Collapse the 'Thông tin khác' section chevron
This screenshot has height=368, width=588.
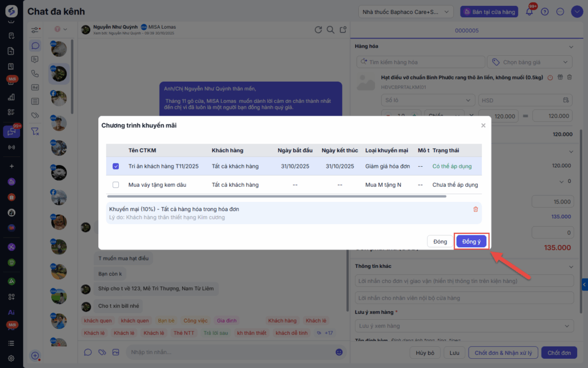(x=571, y=267)
